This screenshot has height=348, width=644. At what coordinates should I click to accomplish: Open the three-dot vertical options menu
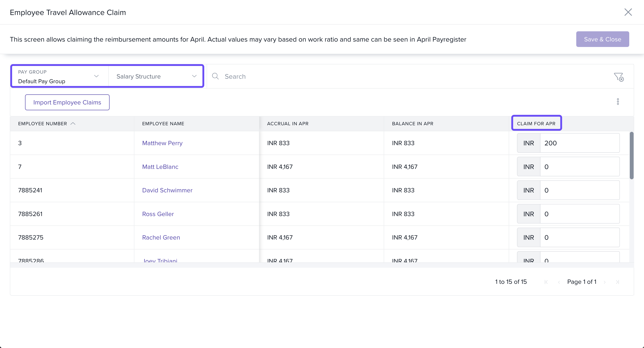pos(618,102)
